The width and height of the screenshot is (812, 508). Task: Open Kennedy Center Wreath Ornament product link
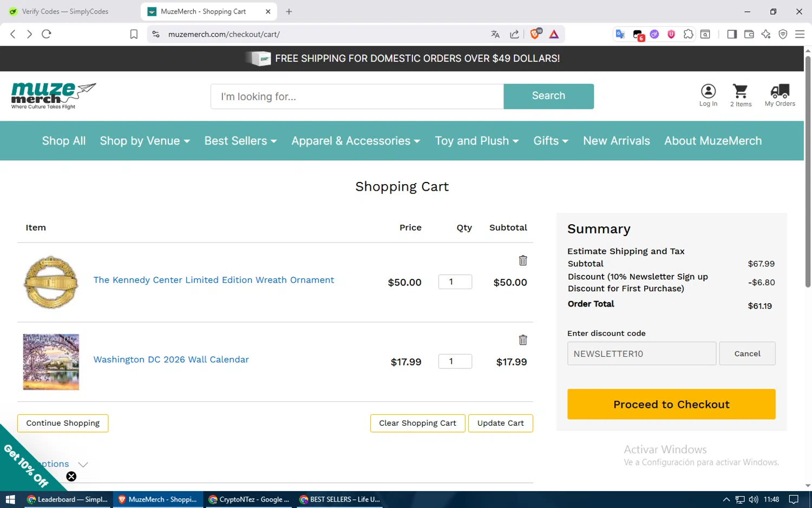click(214, 280)
